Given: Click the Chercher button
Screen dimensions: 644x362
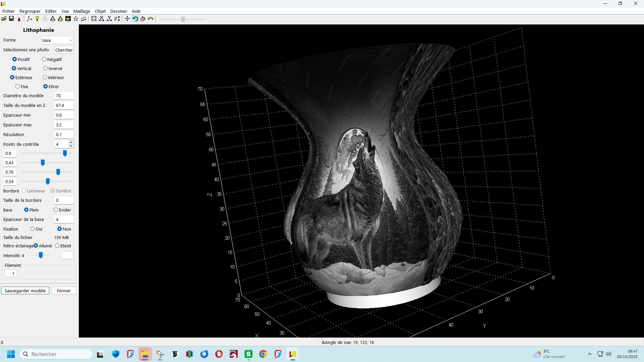Looking at the screenshot, I should [x=64, y=50].
